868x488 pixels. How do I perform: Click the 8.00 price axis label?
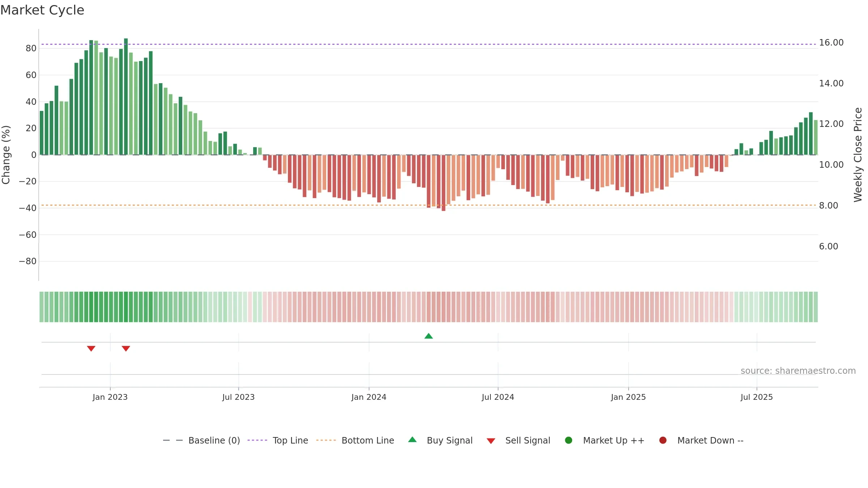829,206
